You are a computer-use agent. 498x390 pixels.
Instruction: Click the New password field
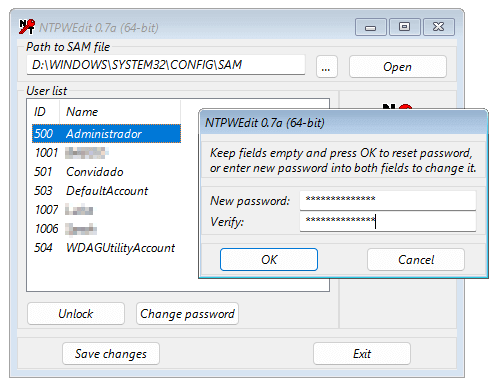388,200
